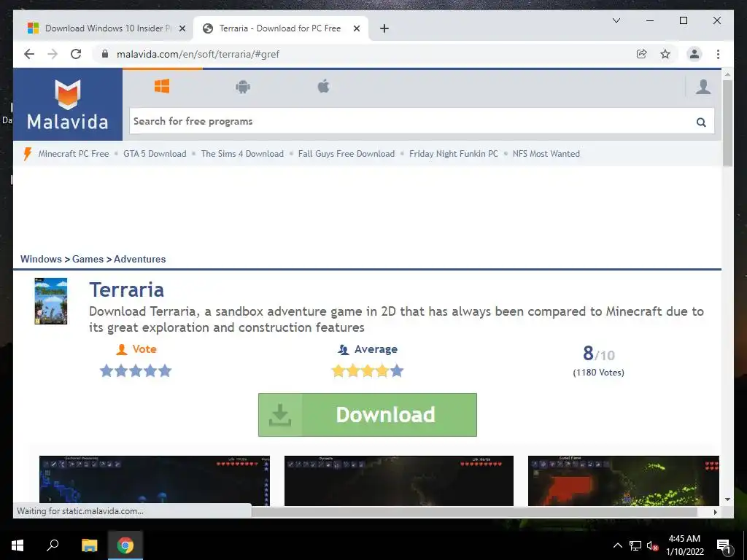Select the Terraria - Download for PC tab
This screenshot has width=747, height=560.
point(280,28)
